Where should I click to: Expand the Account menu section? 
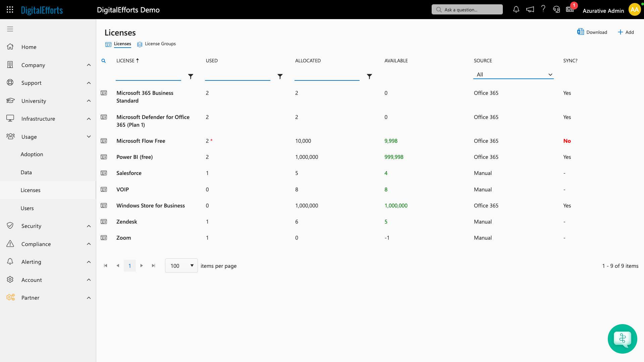(48, 280)
